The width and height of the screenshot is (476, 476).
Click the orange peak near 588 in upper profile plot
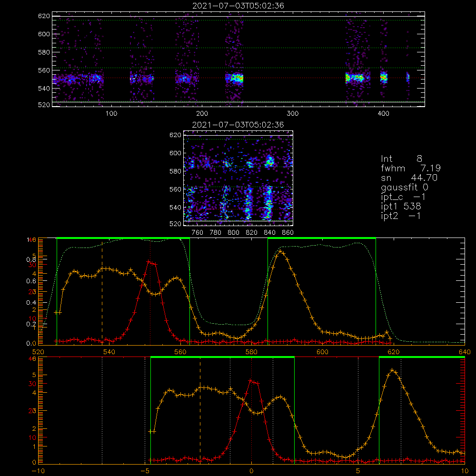pyautogui.click(x=281, y=252)
